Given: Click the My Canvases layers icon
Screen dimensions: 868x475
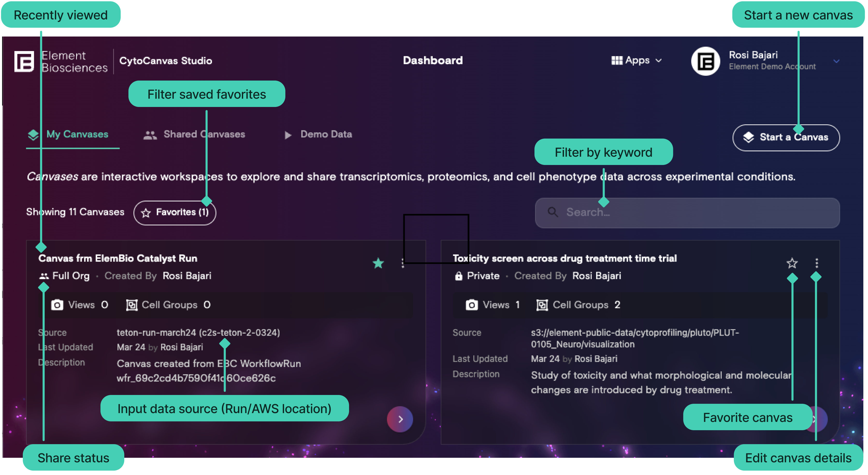Looking at the screenshot, I should [x=33, y=134].
